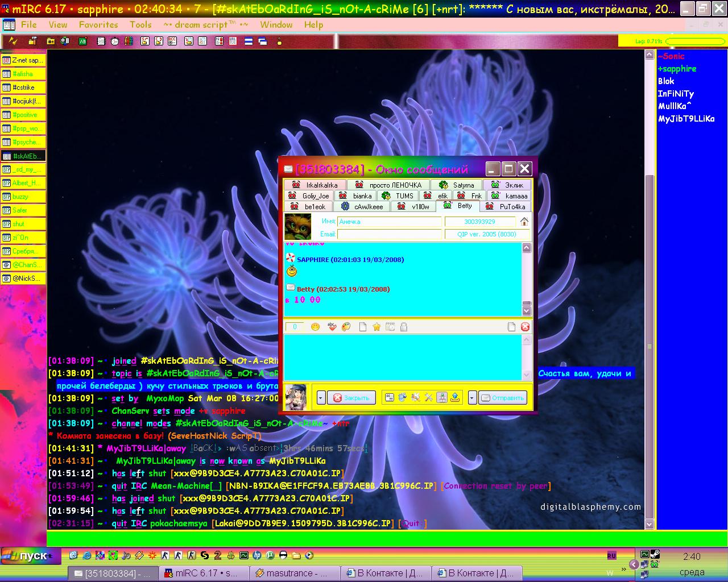The height and width of the screenshot is (582, 728).
Task: Select ~Sonic in the nick list
Action: click(671, 56)
